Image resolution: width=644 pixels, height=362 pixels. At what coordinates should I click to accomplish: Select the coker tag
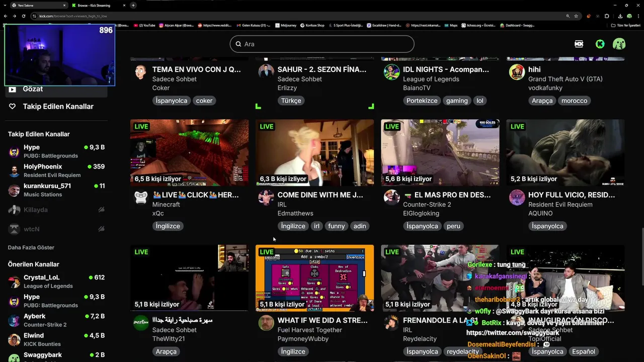click(204, 101)
